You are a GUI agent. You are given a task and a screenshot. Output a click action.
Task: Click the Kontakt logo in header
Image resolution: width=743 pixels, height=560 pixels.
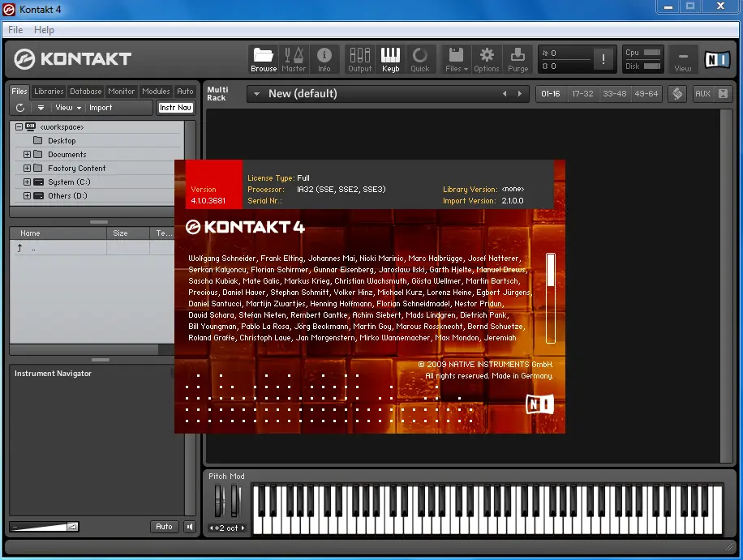pyautogui.click(x=72, y=59)
